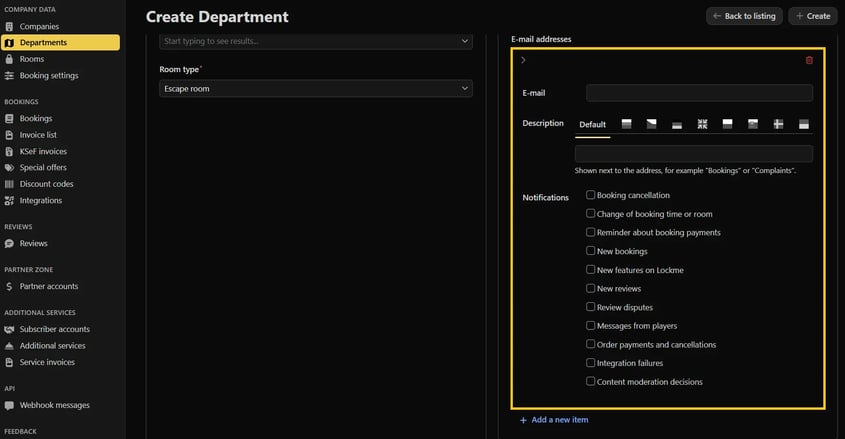
Task: Open Invoice list in sidebar
Action: pyautogui.click(x=38, y=135)
